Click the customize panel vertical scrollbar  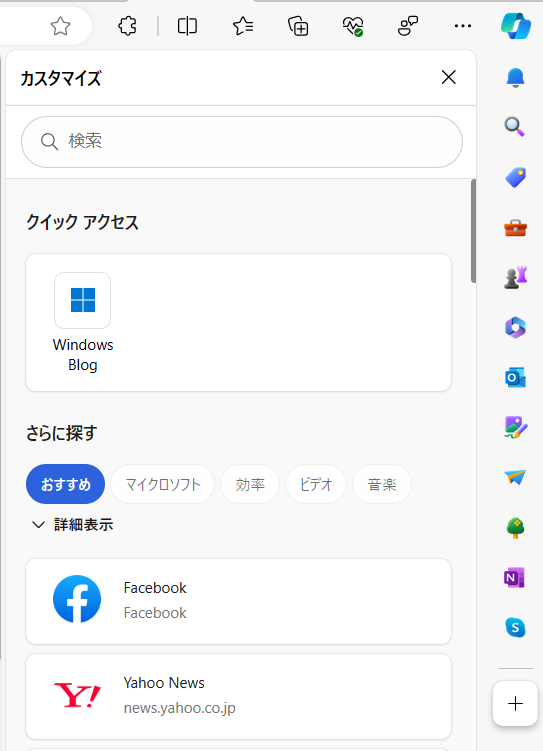pyautogui.click(x=473, y=231)
